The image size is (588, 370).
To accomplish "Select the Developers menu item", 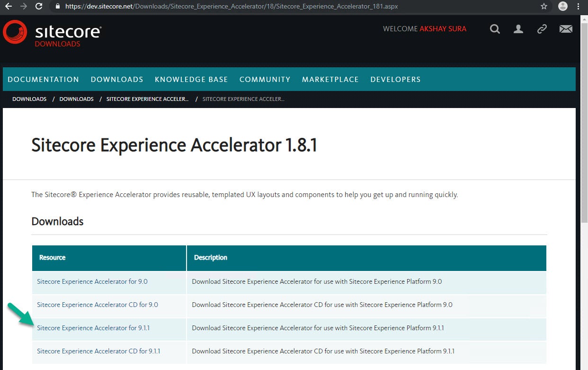I will click(395, 80).
